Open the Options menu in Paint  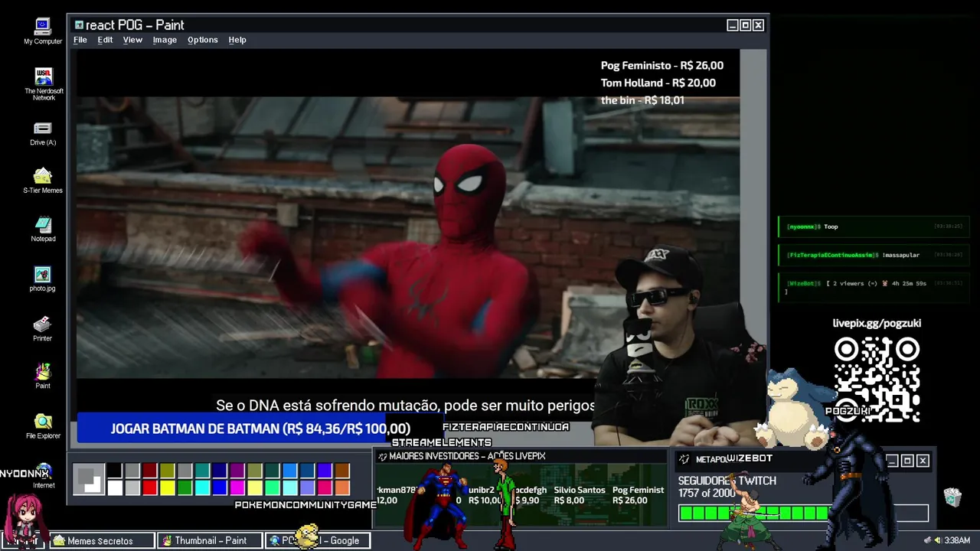[x=203, y=40]
